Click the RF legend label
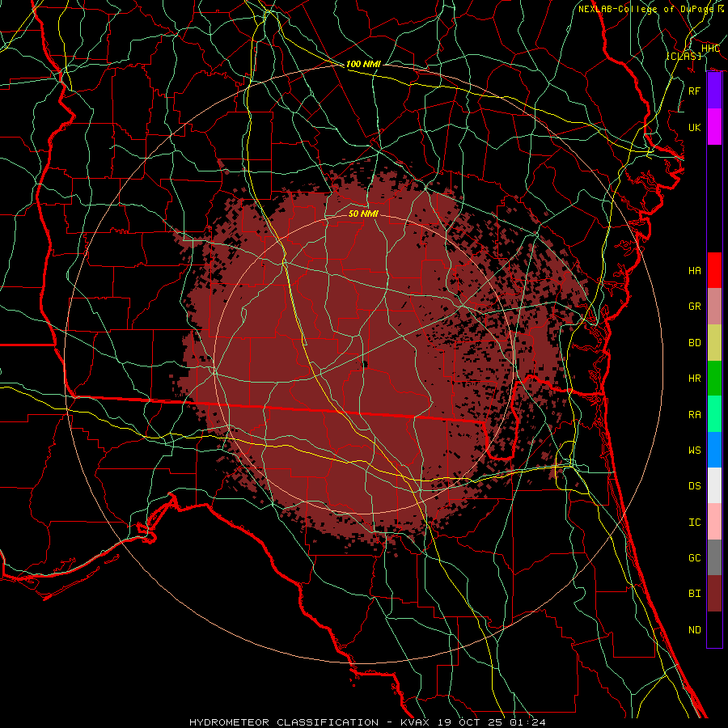 pos(695,91)
